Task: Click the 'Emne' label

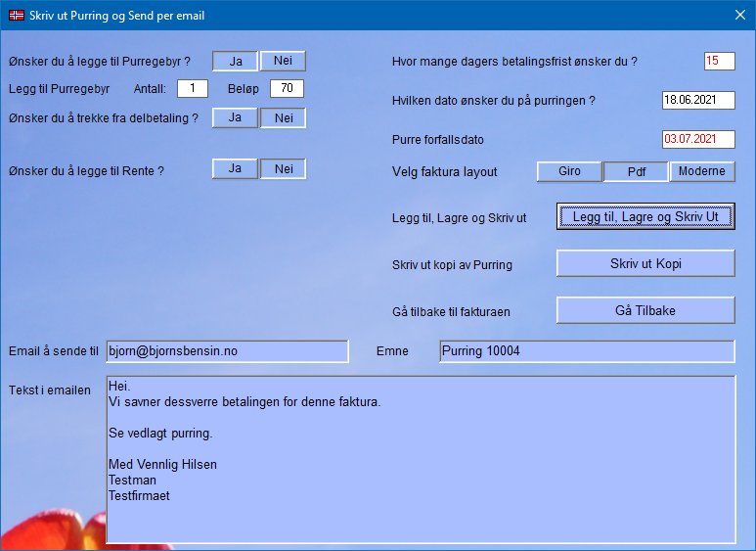Action: coord(392,351)
